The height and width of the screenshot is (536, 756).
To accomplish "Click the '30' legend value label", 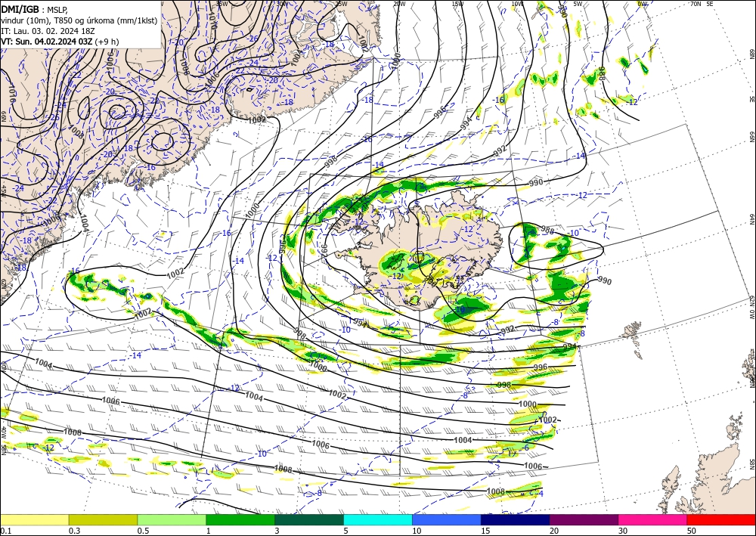I will tap(623, 531).
